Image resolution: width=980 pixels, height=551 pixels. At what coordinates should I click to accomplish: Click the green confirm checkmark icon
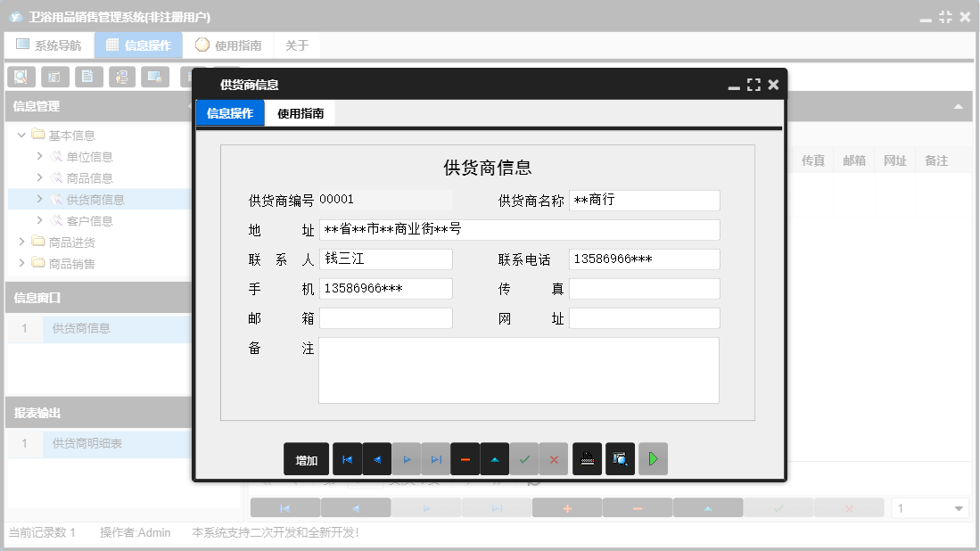pos(524,458)
